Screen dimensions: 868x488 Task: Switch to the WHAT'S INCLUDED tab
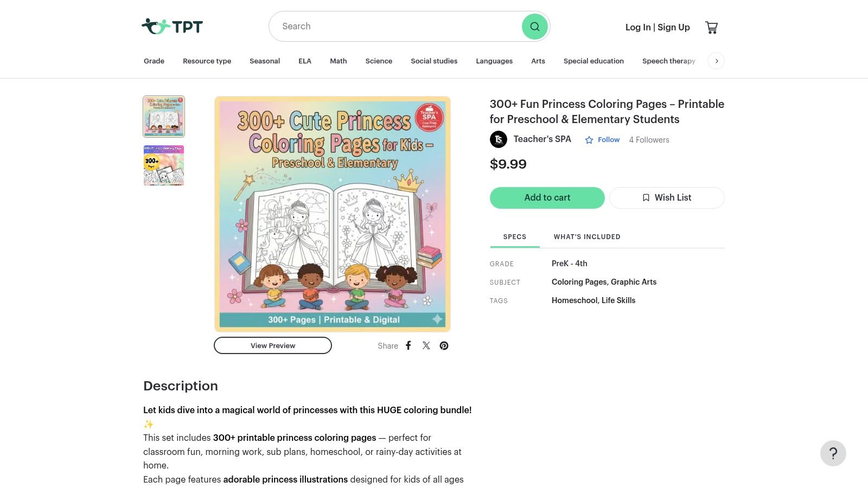pos(587,236)
